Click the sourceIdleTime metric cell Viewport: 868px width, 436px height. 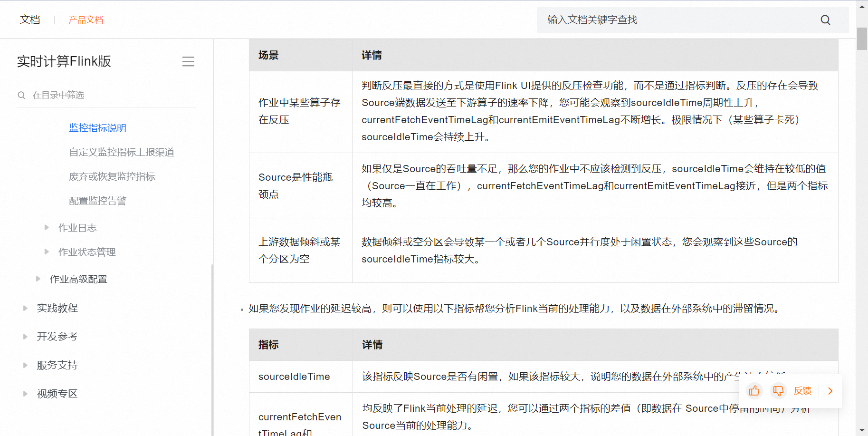(x=301, y=377)
